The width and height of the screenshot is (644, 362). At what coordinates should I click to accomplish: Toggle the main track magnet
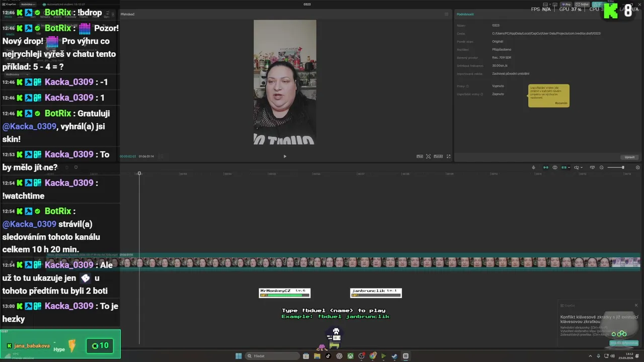(x=546, y=167)
